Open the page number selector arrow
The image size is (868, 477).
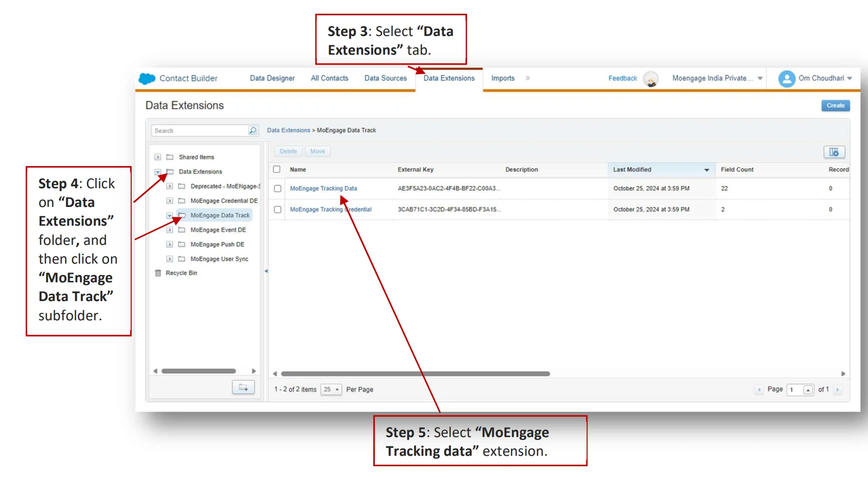tap(808, 390)
